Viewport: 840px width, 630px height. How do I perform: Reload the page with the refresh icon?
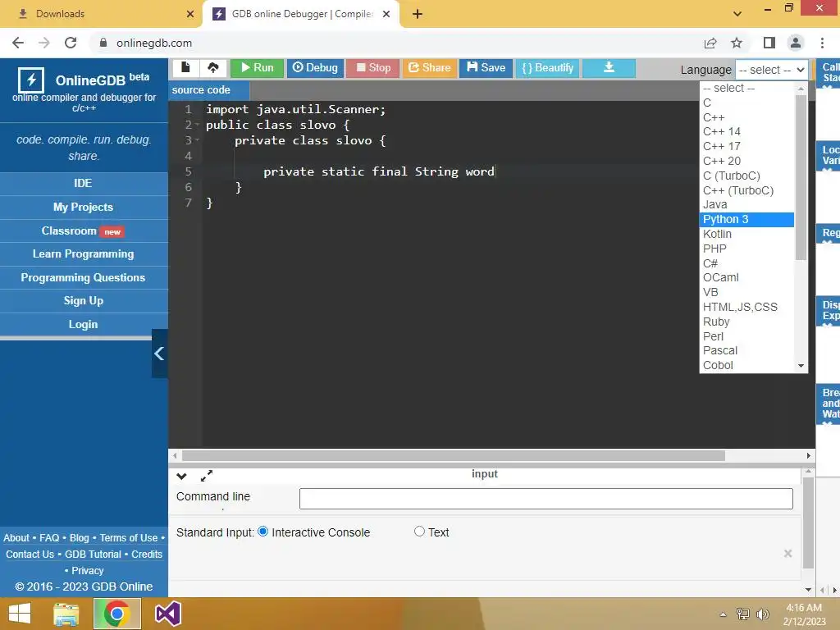click(x=71, y=43)
